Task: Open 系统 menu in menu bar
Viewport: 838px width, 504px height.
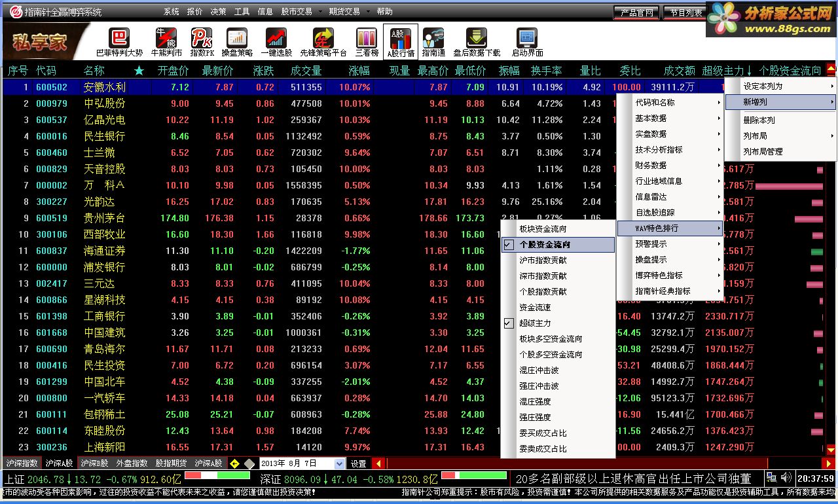Action: coord(172,12)
